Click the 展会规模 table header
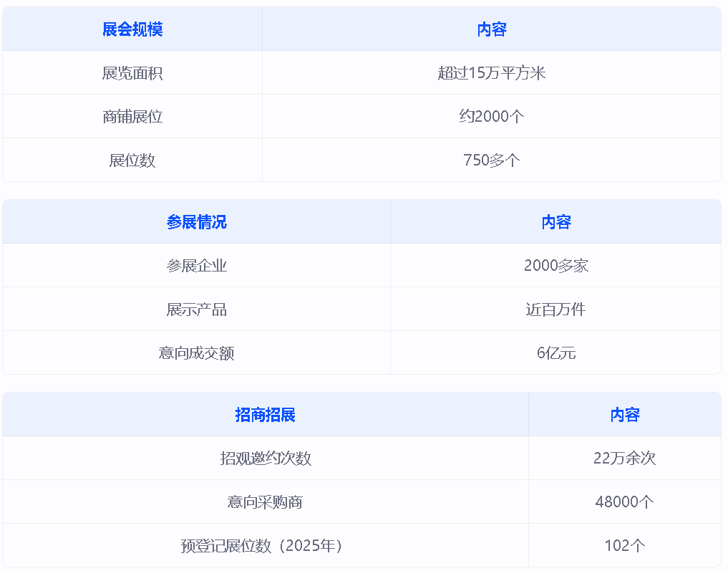 pyautogui.click(x=132, y=29)
